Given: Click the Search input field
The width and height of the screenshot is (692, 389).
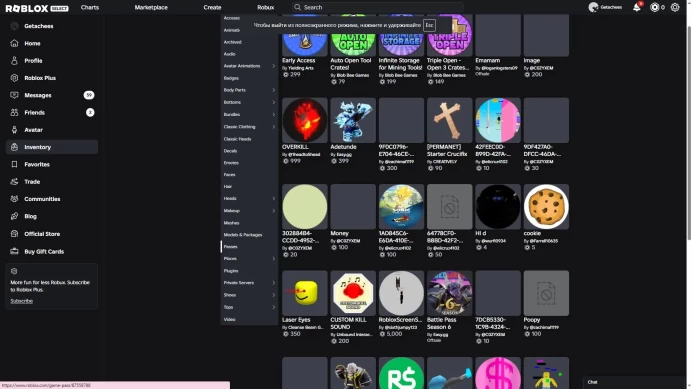Looking at the screenshot, I should click(378, 8).
